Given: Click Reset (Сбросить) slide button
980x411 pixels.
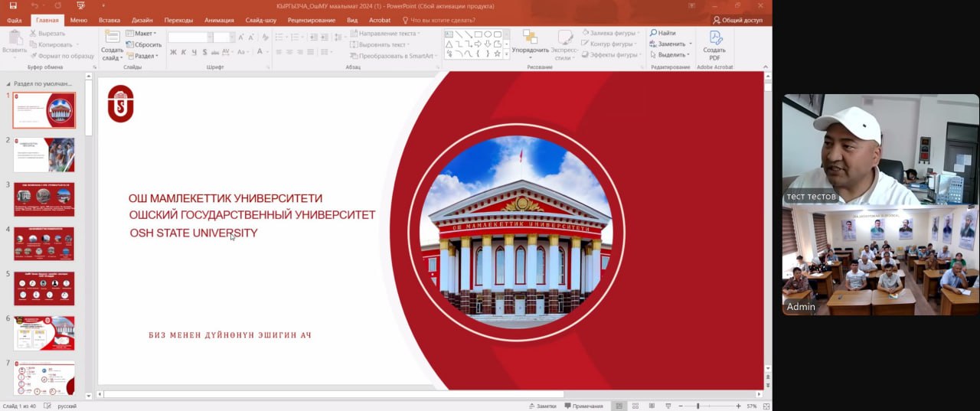Looking at the screenshot, I should point(143,45).
